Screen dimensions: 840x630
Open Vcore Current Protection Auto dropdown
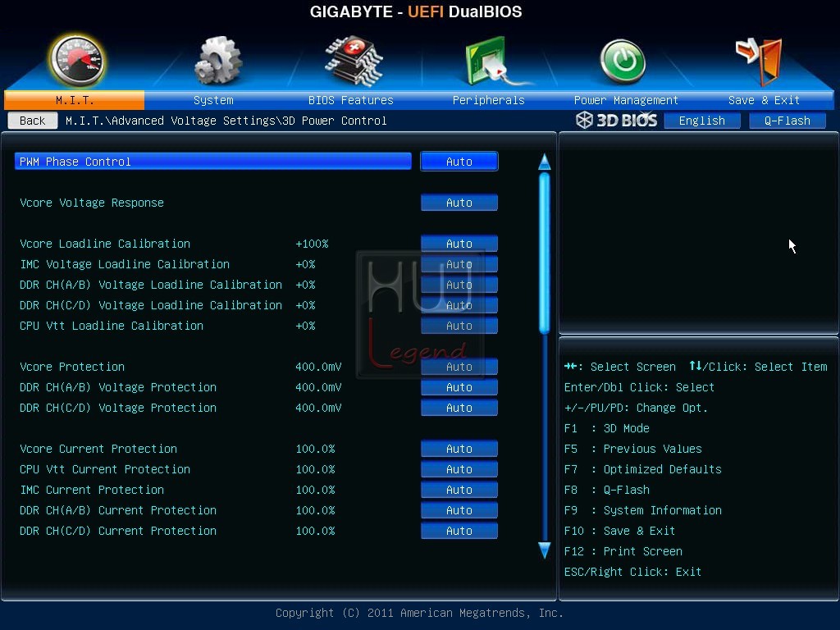pyautogui.click(x=459, y=449)
